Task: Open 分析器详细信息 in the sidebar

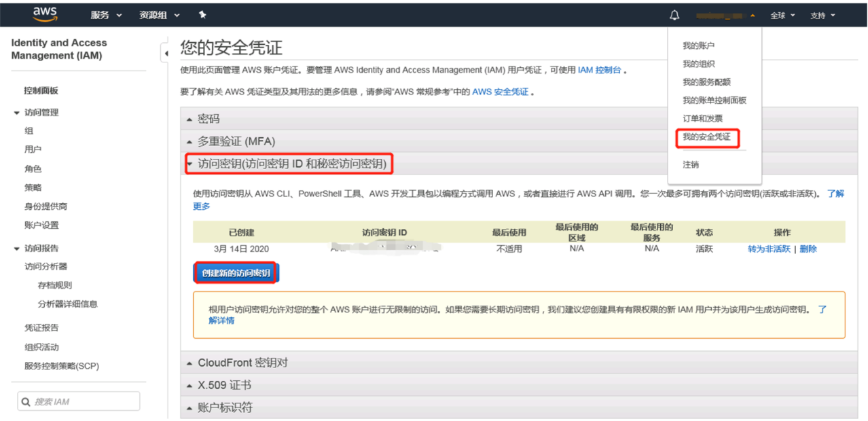Action: [x=68, y=304]
